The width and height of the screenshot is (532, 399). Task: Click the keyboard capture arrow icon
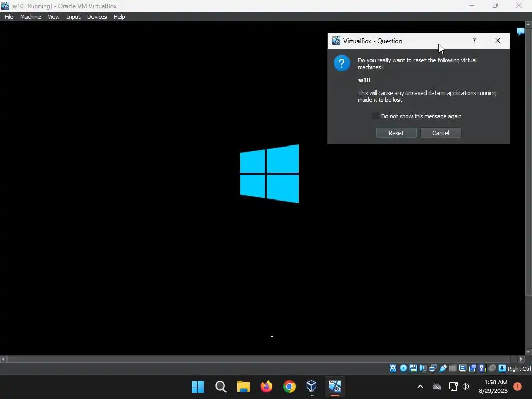coord(502,368)
